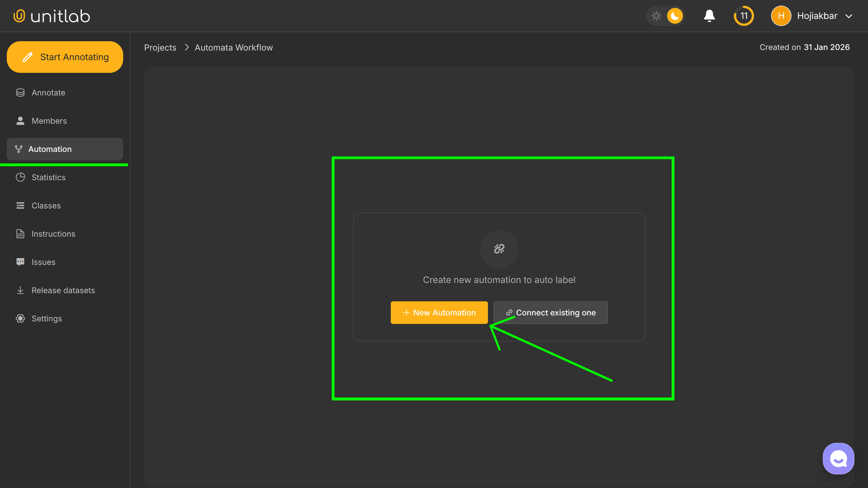
Task: Open Release datasets via the download icon
Action: [20, 290]
